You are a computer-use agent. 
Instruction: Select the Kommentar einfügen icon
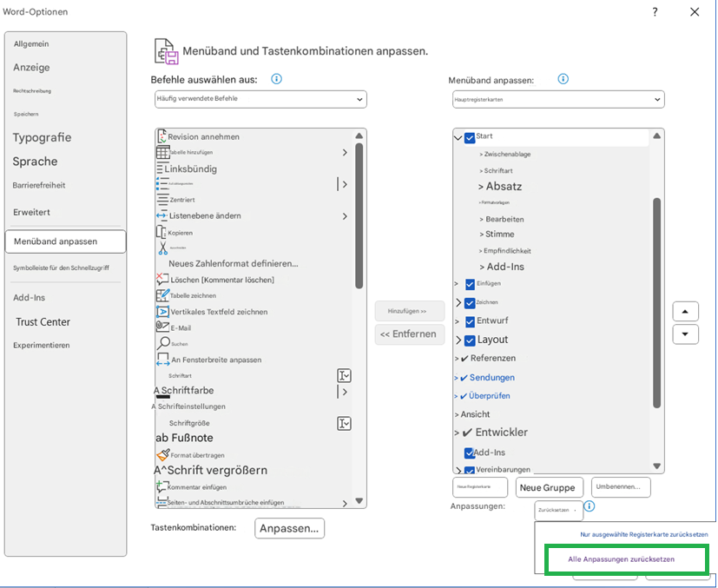coord(161,486)
